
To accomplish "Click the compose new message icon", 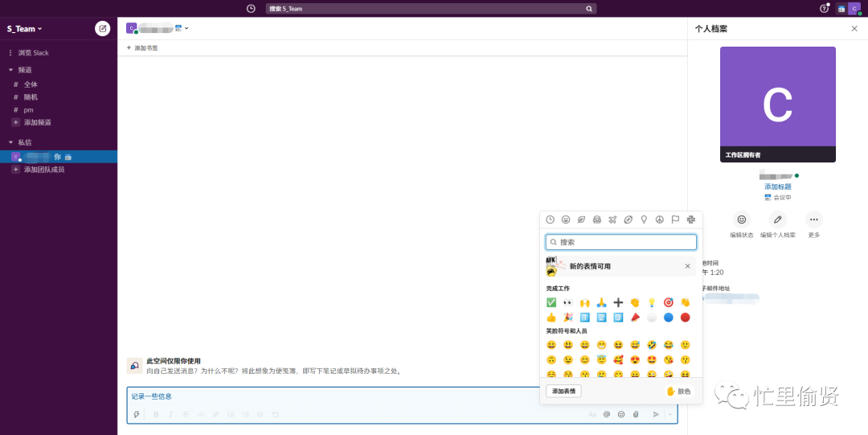I will (102, 28).
